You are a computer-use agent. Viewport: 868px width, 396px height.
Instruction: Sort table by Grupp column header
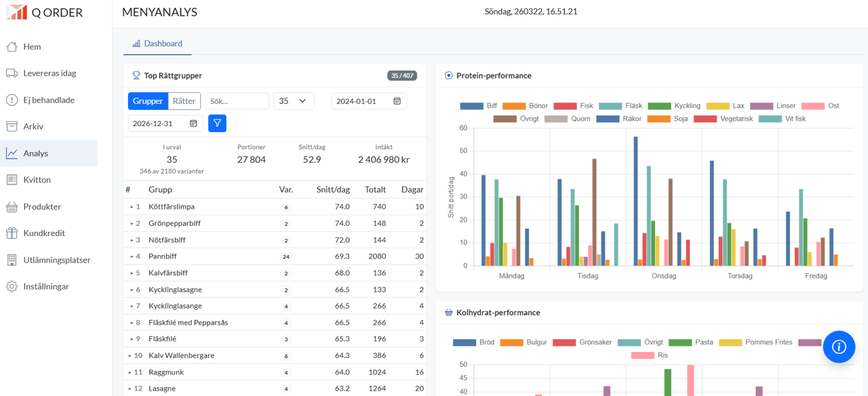[160, 190]
